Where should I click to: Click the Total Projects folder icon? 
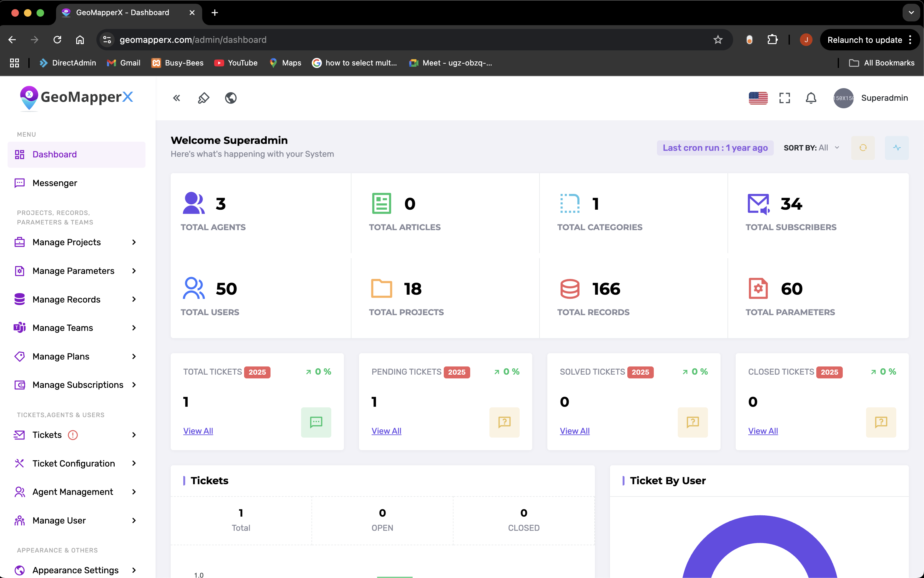point(381,288)
